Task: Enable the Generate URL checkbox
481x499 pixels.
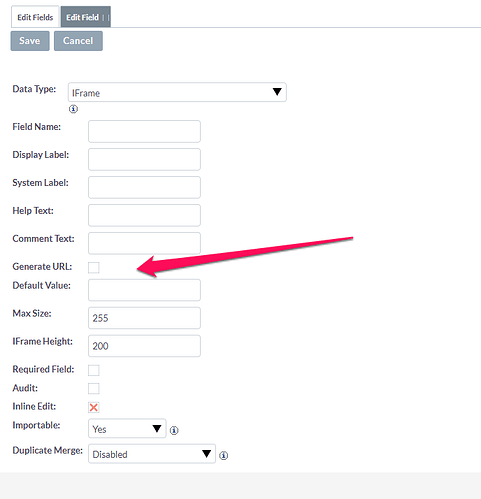Action: 94,267
